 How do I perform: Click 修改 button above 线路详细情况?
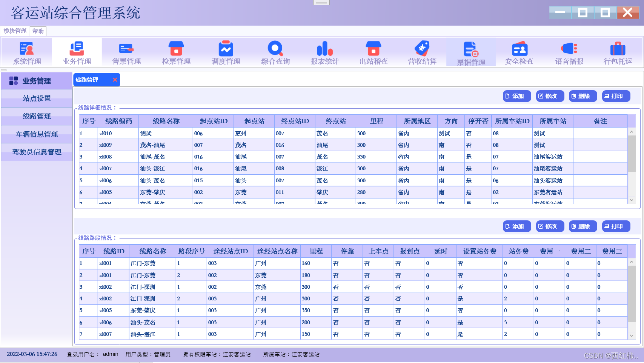550,96
